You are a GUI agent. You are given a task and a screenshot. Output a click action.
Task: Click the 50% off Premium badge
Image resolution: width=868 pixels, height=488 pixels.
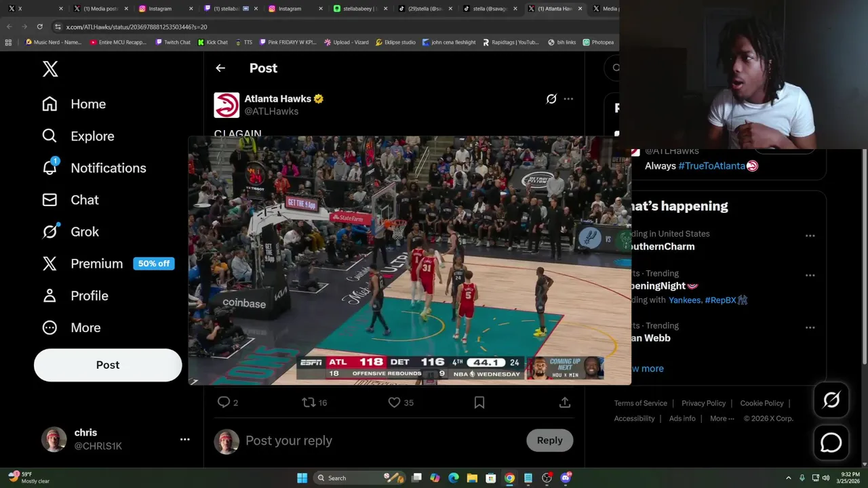pyautogui.click(x=154, y=264)
